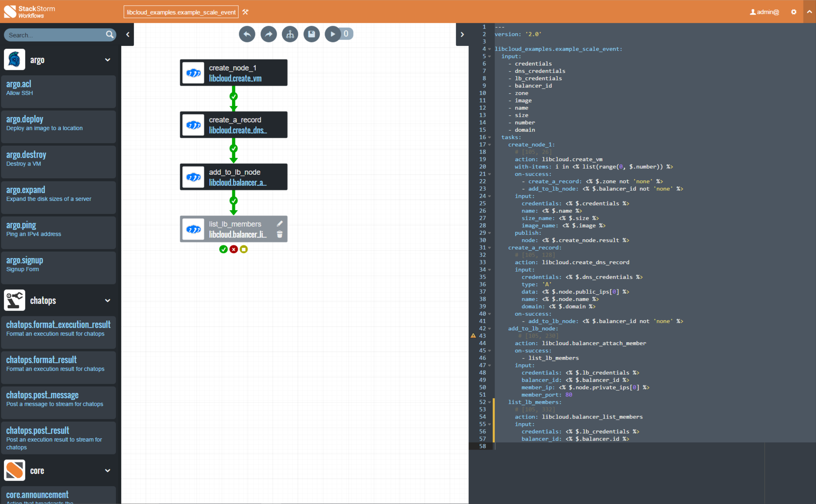Click the undo arrow toolbar button
816x504 pixels.
pos(247,34)
